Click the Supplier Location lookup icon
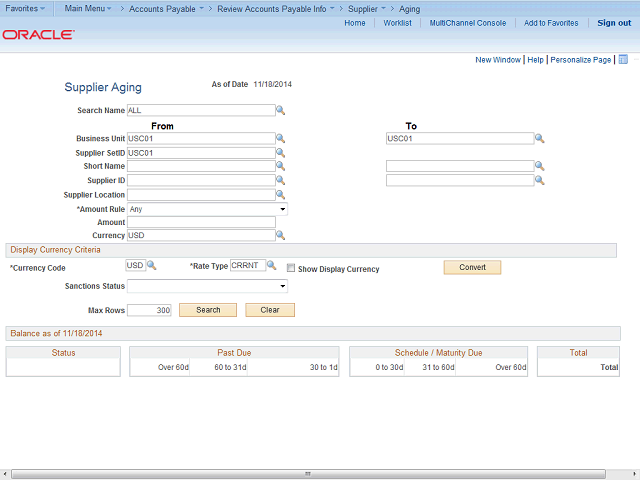 click(281, 194)
